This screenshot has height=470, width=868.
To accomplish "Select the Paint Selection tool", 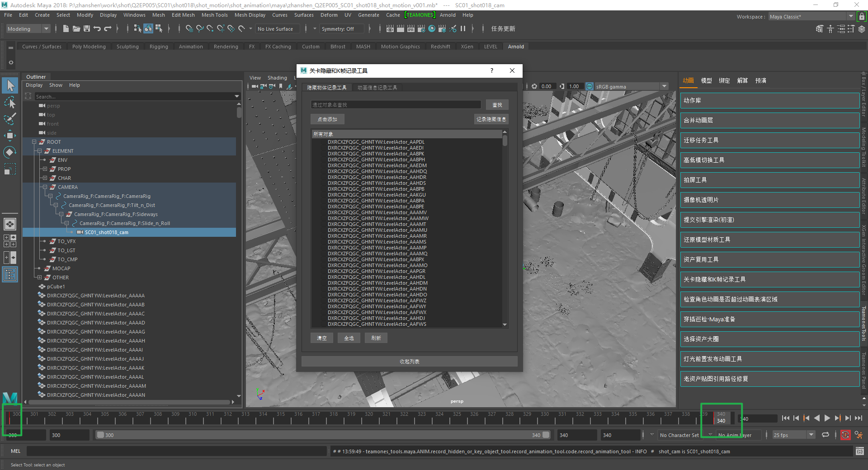I will coord(10,119).
